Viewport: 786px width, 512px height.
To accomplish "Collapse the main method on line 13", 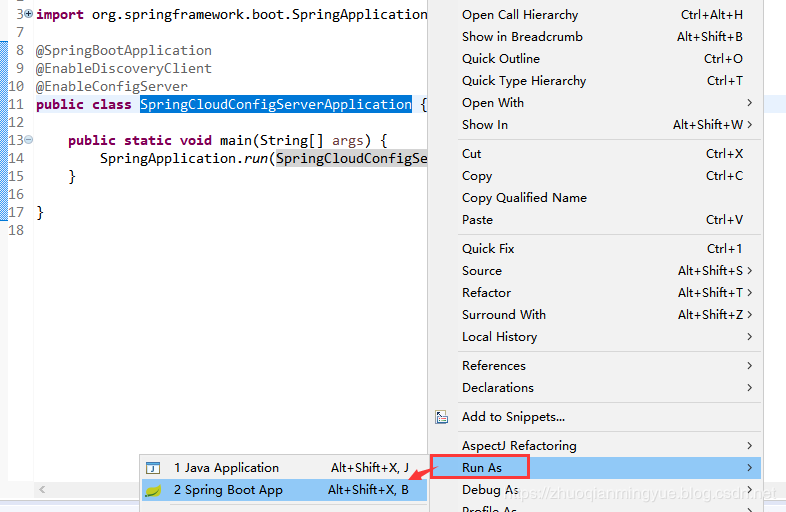I will (29, 140).
